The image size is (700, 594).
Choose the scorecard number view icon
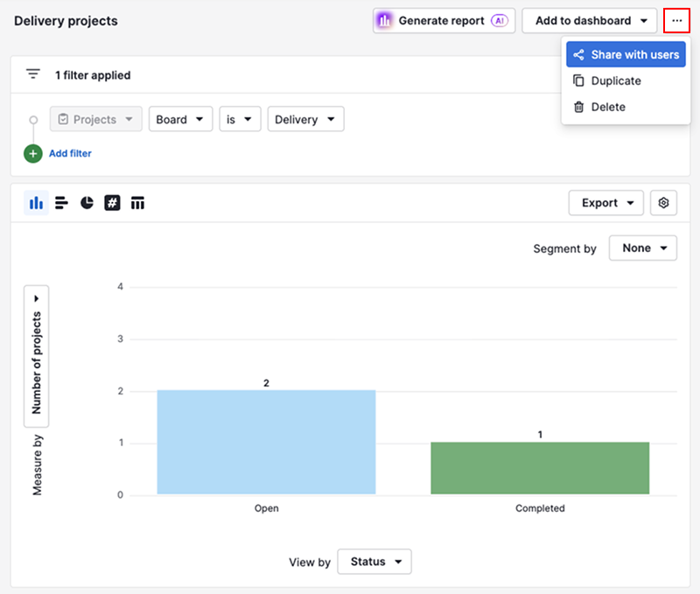point(112,203)
